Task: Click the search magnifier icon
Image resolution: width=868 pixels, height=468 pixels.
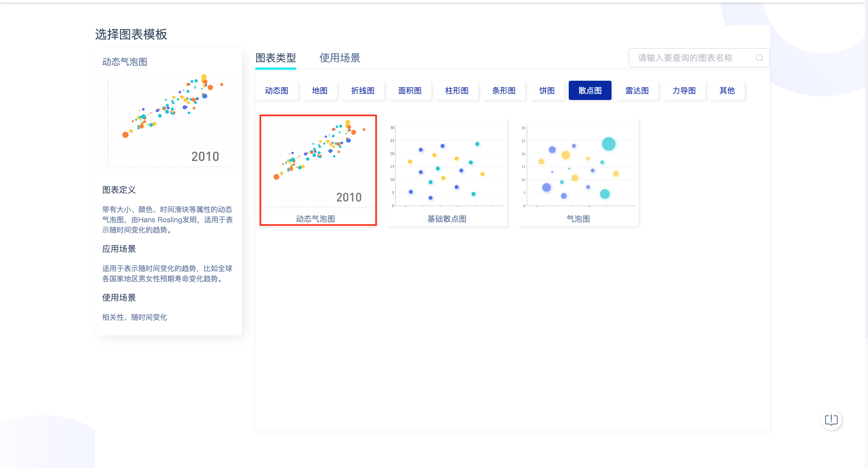Action: pos(759,58)
